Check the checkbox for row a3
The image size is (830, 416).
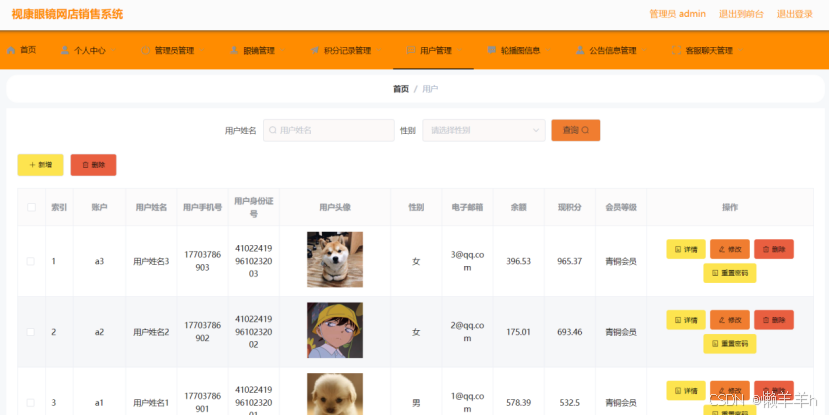click(31, 261)
